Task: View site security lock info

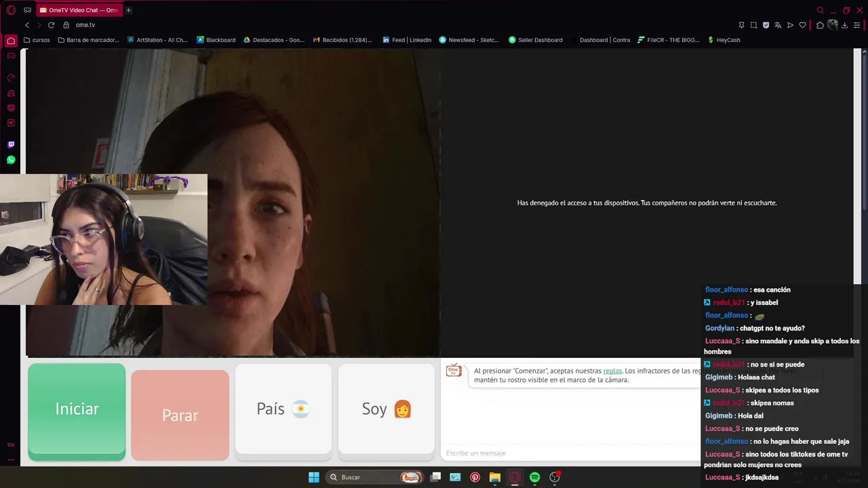Action: [x=66, y=25]
